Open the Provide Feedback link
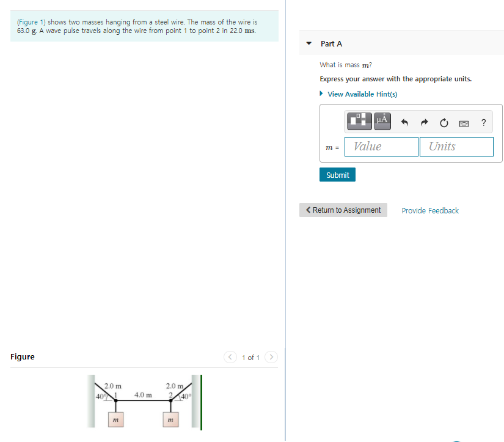504x442 pixels. point(429,210)
